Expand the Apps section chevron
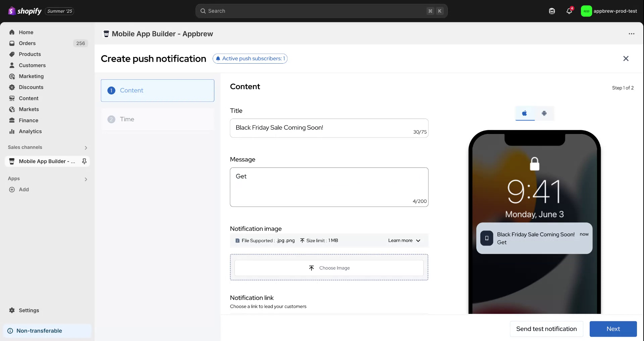The height and width of the screenshot is (341, 644). click(86, 179)
